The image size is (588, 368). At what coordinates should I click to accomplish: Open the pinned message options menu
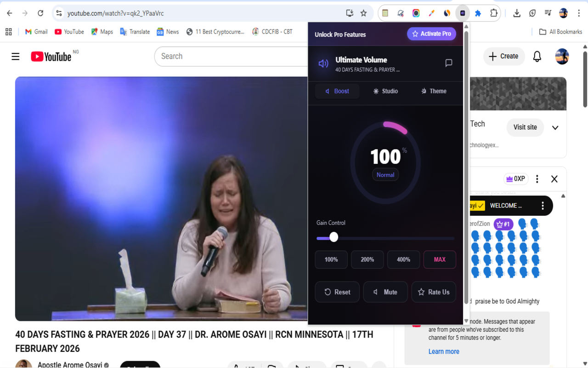click(x=543, y=206)
